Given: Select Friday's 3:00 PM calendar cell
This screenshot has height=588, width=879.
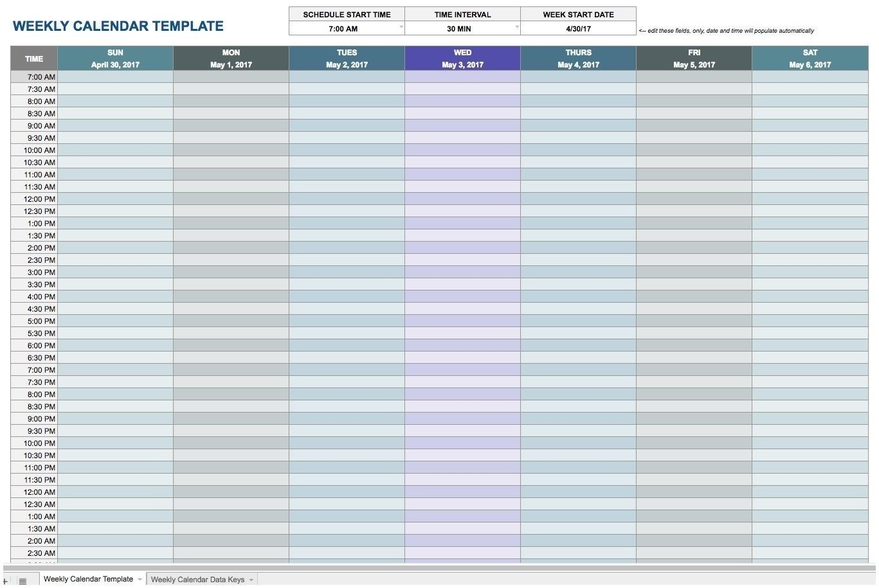Looking at the screenshot, I should (694, 272).
